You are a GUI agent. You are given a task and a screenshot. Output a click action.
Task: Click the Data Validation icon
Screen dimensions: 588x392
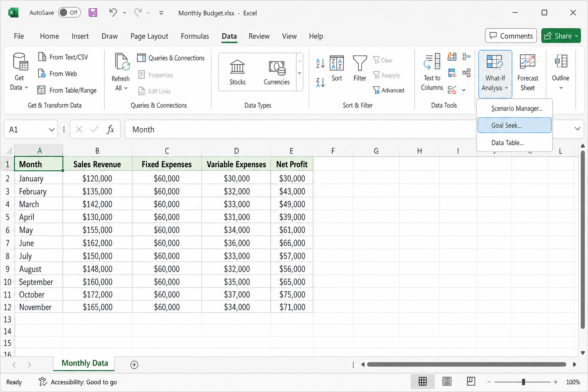click(452, 90)
